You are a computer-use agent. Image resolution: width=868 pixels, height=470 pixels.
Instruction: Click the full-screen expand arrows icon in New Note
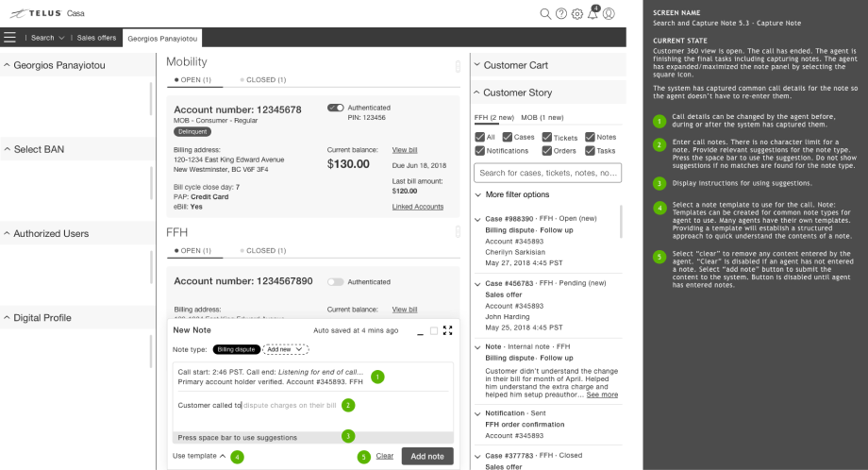click(x=448, y=330)
